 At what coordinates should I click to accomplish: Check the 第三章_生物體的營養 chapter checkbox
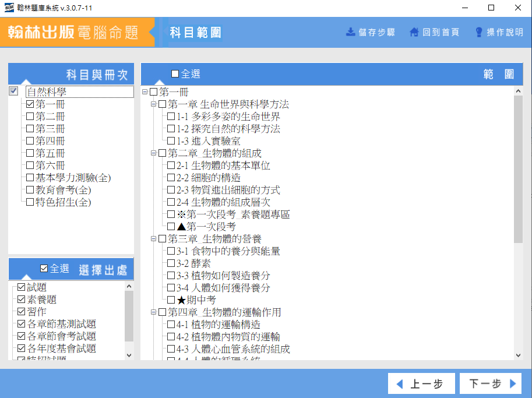pyautogui.click(x=162, y=238)
